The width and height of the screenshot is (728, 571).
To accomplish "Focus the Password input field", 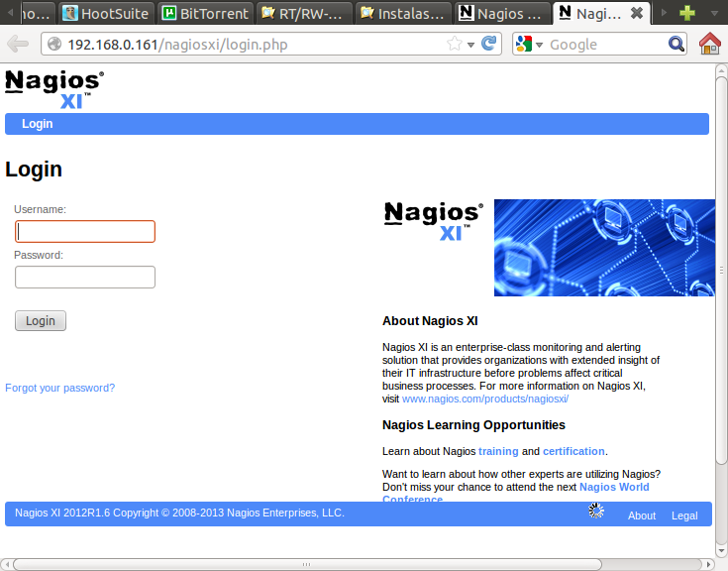I will click(85, 277).
